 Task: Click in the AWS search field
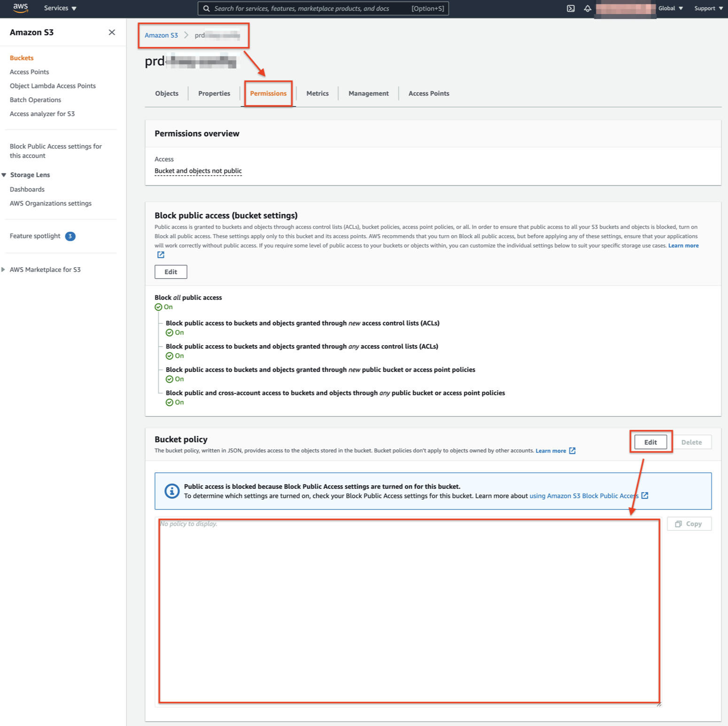(323, 8)
